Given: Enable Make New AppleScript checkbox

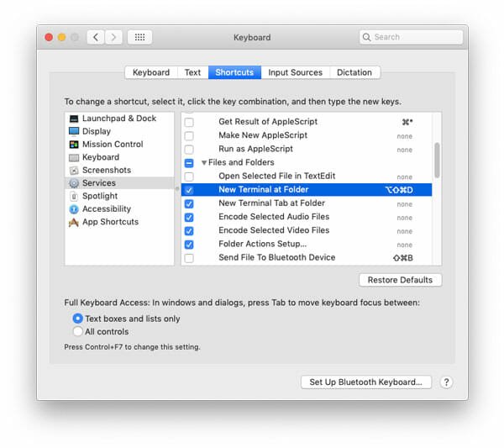Looking at the screenshot, I should pyautogui.click(x=189, y=136).
